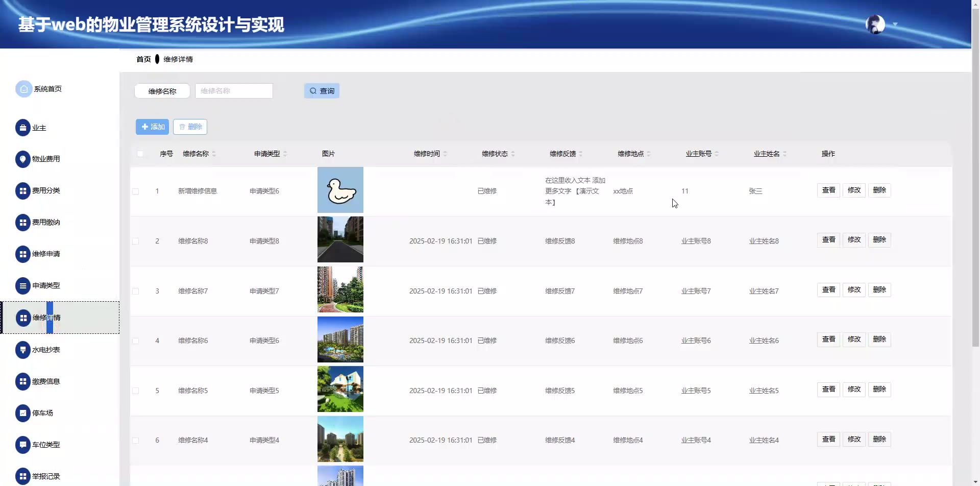The width and height of the screenshot is (980, 486).
Task: Open the 停车场 sidebar icon
Action: click(x=23, y=413)
